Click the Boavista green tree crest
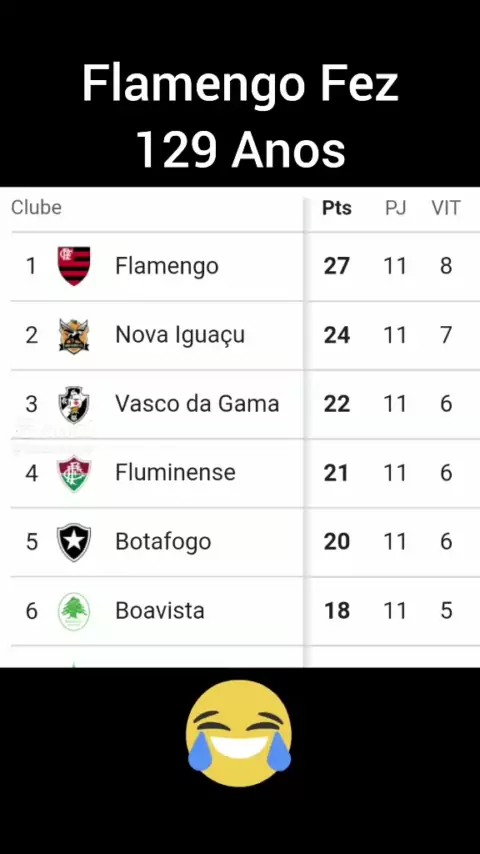The width and height of the screenshot is (480, 854). point(74,611)
